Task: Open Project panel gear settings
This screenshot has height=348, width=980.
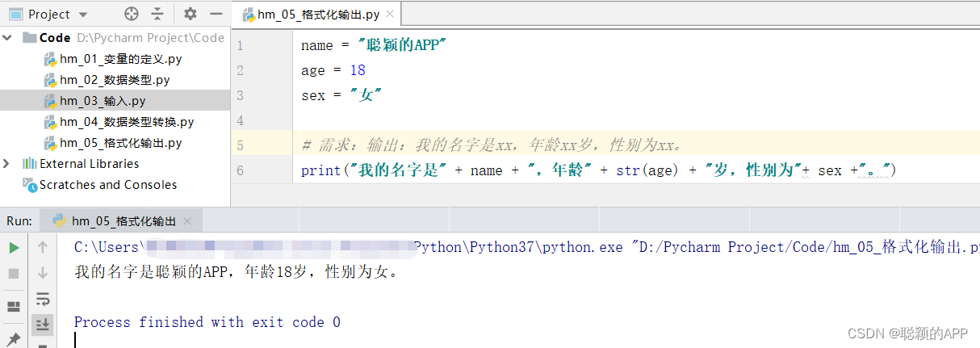Action: coord(191,14)
